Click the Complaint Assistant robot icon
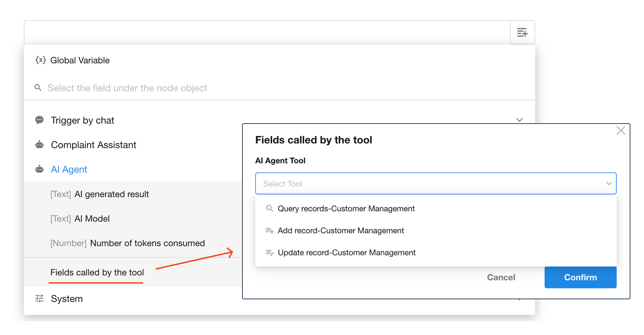 tap(39, 145)
